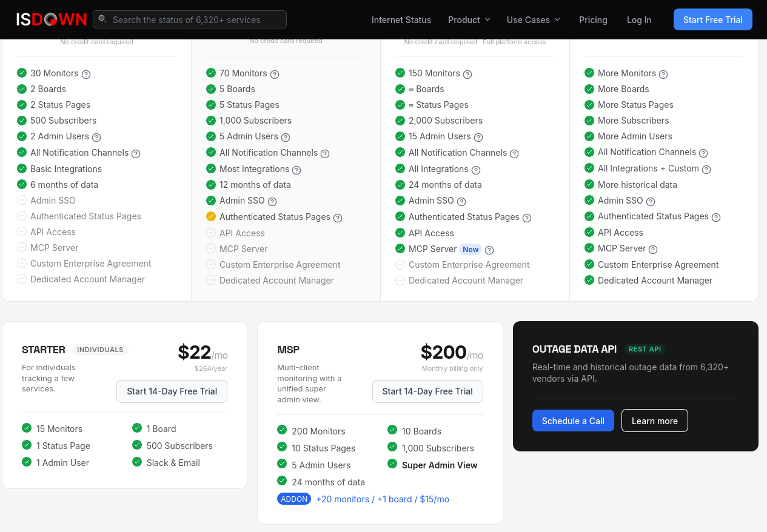Open help icon next to 30 Monitors
Viewport: 767px width, 532px height.
coord(86,74)
